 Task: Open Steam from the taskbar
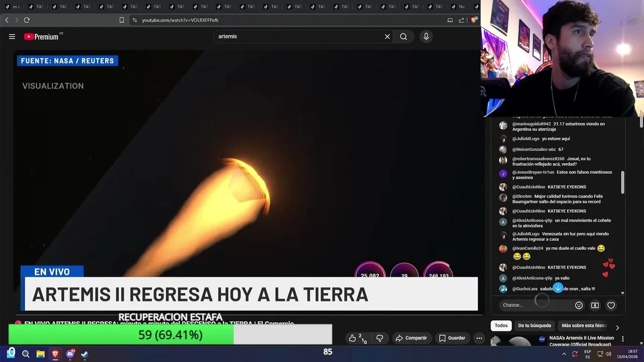click(x=85, y=354)
